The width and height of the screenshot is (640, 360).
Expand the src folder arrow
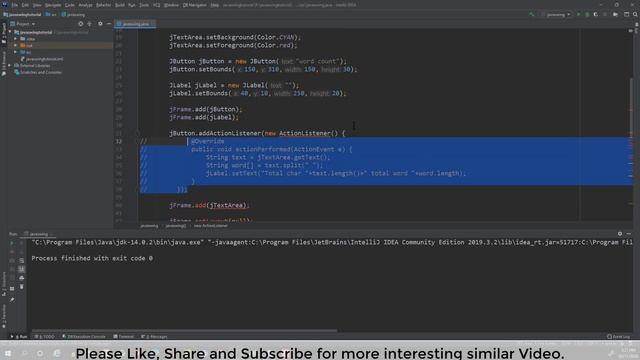pyautogui.click(x=16, y=52)
